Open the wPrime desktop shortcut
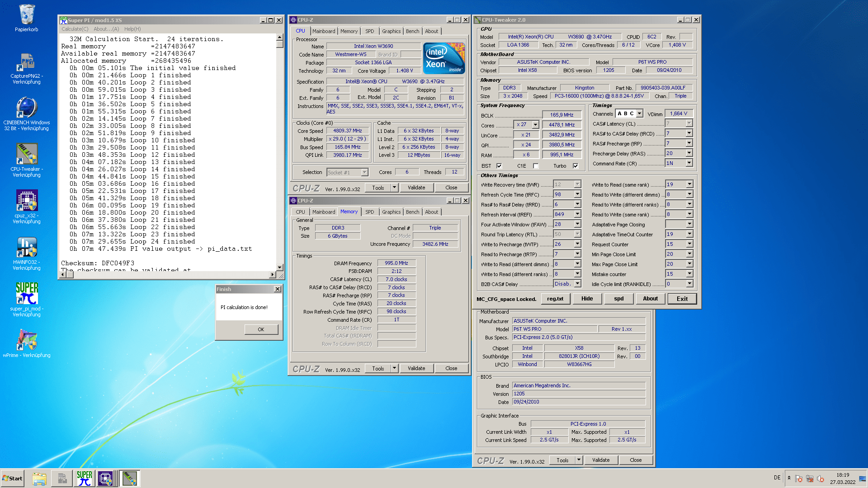 coord(26,343)
